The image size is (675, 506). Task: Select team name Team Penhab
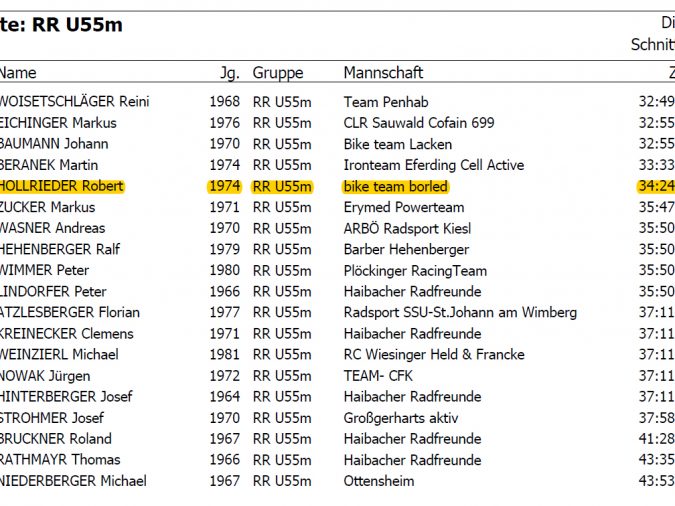point(386,102)
